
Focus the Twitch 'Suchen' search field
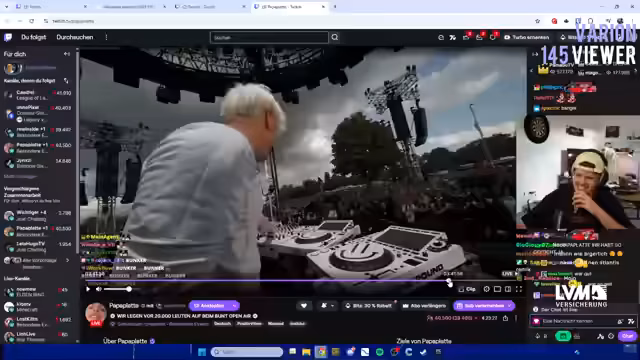click(269, 38)
